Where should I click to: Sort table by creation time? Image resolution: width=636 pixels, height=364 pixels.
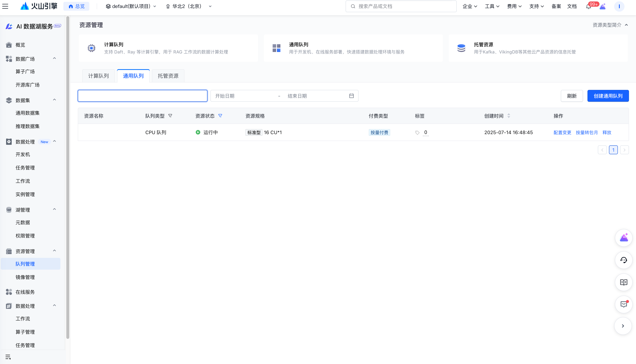click(509, 116)
